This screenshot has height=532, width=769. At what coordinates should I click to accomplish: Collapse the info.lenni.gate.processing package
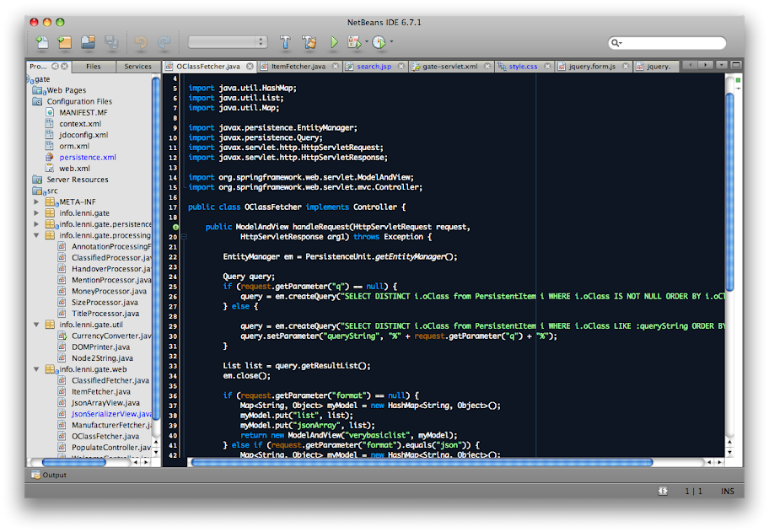[36, 235]
